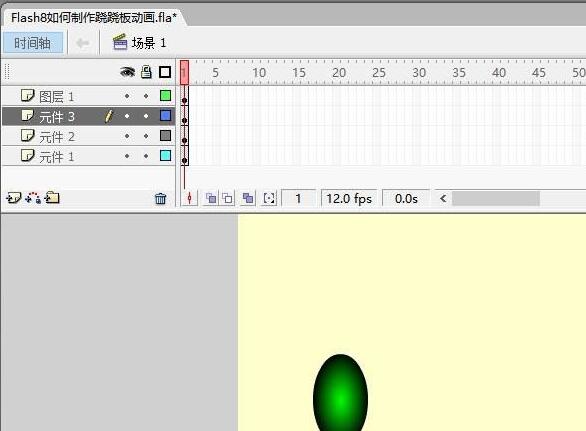Click frame 30 on the timeline ruler
This screenshot has width=586, height=431.
click(419, 73)
